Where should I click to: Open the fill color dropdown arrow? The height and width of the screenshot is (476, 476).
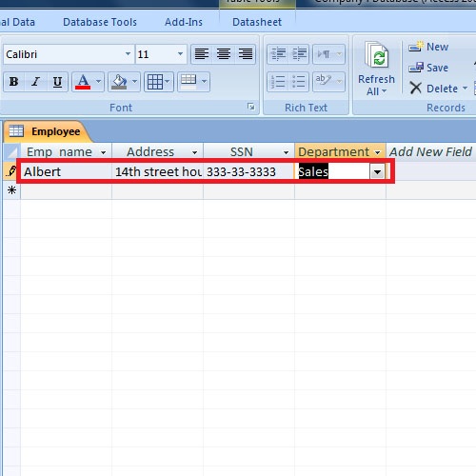tap(135, 82)
